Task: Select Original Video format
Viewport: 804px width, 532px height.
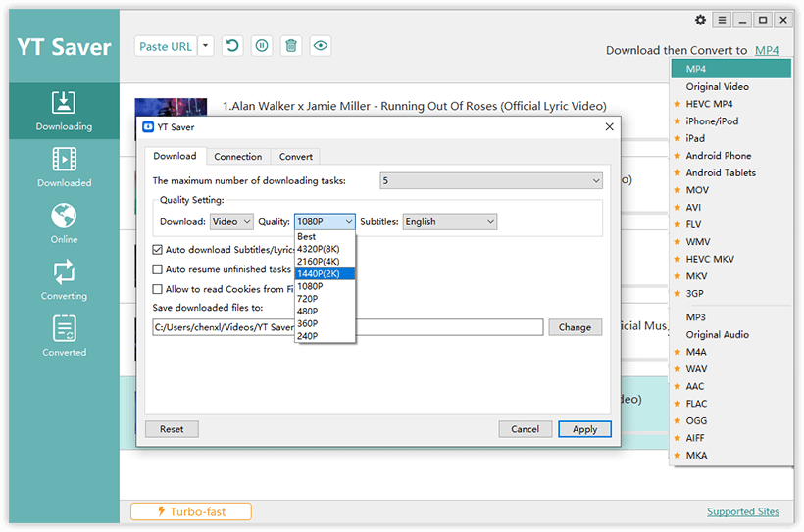Action: pos(731,86)
